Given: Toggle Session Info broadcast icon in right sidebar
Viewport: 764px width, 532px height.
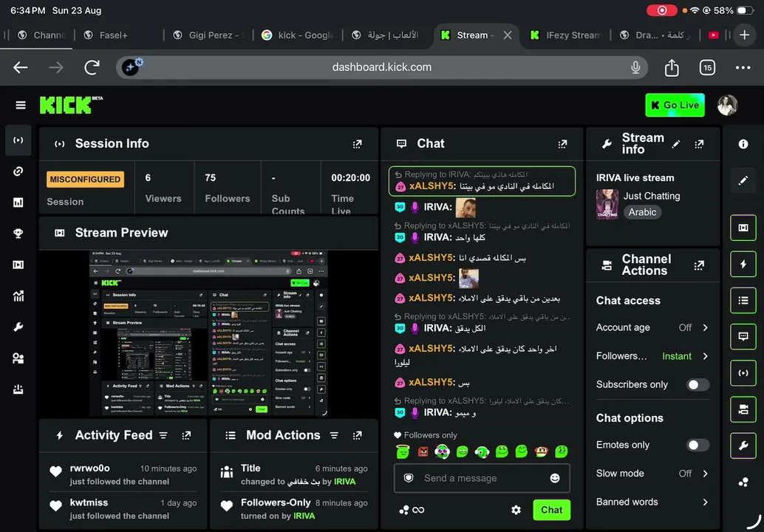Looking at the screenshot, I should click(x=743, y=373).
